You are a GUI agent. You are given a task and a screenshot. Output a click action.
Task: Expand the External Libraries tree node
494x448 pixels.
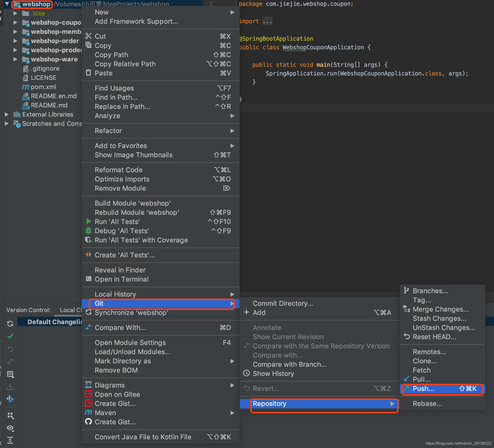tap(7, 114)
